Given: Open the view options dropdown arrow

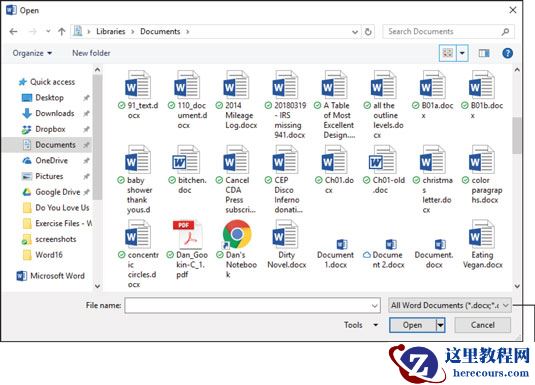Looking at the screenshot, I should 462,53.
